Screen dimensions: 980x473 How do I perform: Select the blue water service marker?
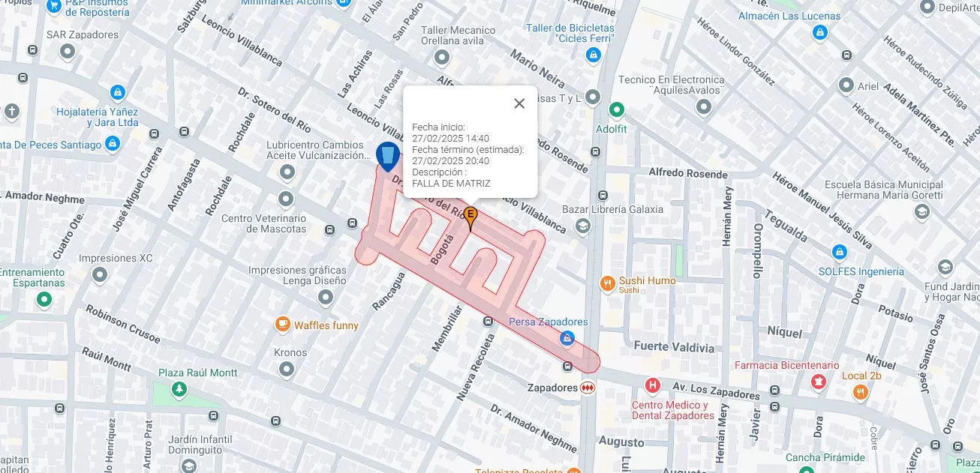[387, 157]
